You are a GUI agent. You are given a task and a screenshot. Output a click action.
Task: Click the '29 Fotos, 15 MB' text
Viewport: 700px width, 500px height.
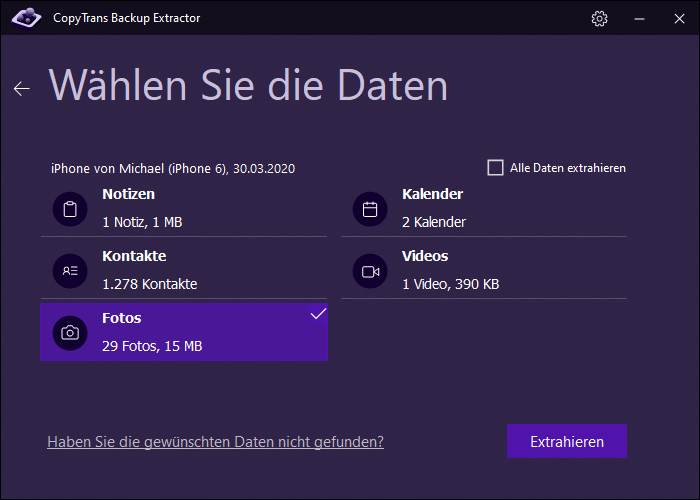[x=152, y=346]
